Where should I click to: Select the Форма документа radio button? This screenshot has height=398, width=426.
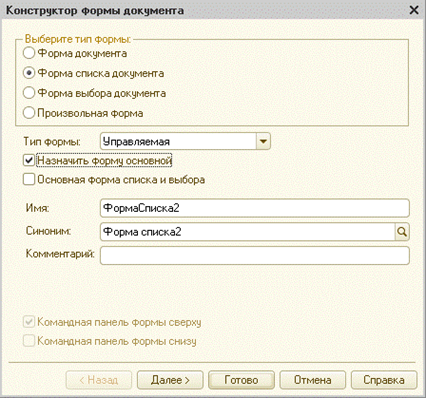coord(29,53)
